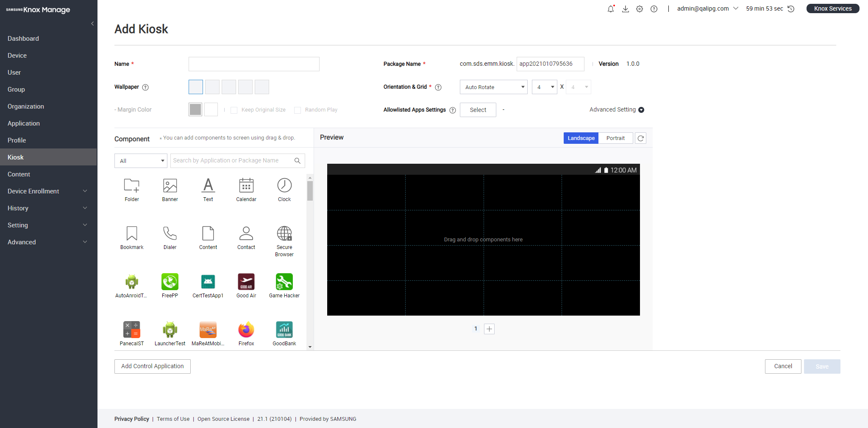Select the Contact component icon

coord(246,233)
